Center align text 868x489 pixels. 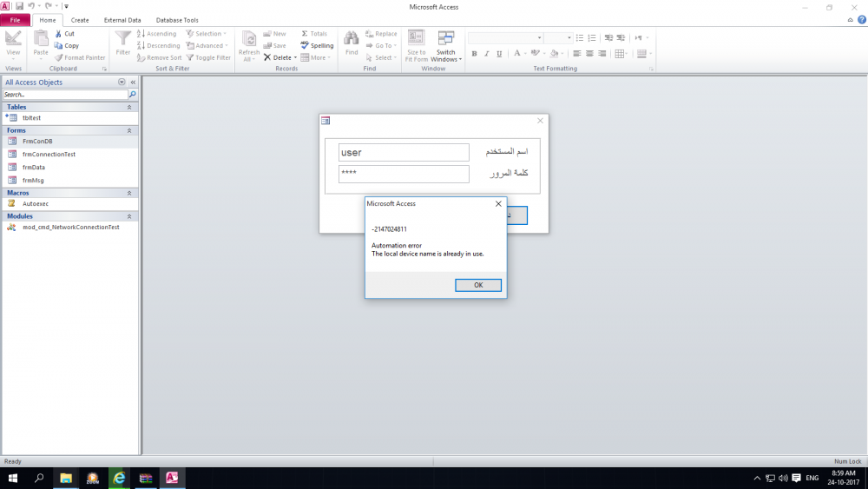click(589, 54)
